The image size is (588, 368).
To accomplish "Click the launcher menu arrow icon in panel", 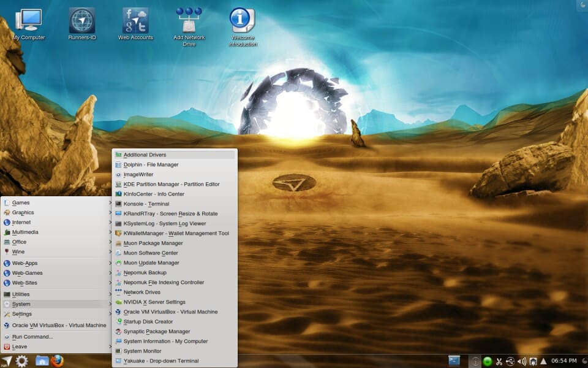I will (6, 361).
